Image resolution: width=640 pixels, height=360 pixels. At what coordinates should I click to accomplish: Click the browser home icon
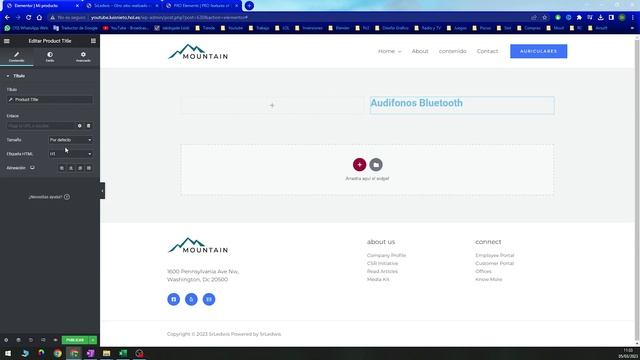pyautogui.click(x=39, y=18)
